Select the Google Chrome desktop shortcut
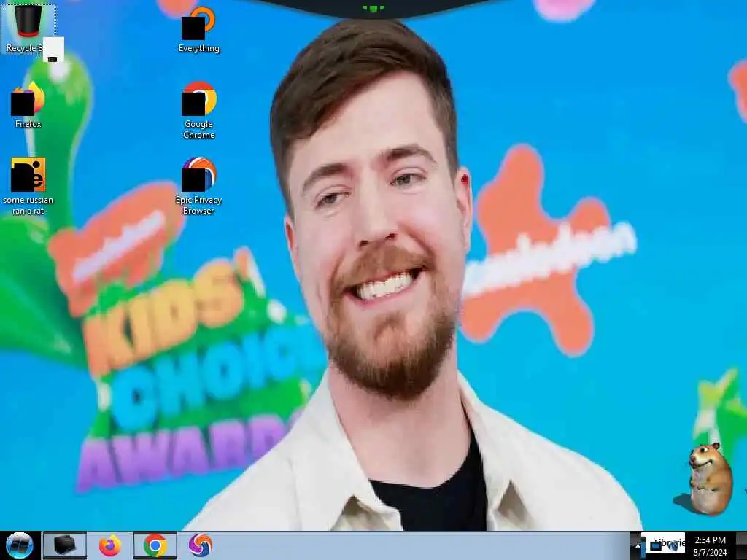The image size is (747, 560). point(198,110)
